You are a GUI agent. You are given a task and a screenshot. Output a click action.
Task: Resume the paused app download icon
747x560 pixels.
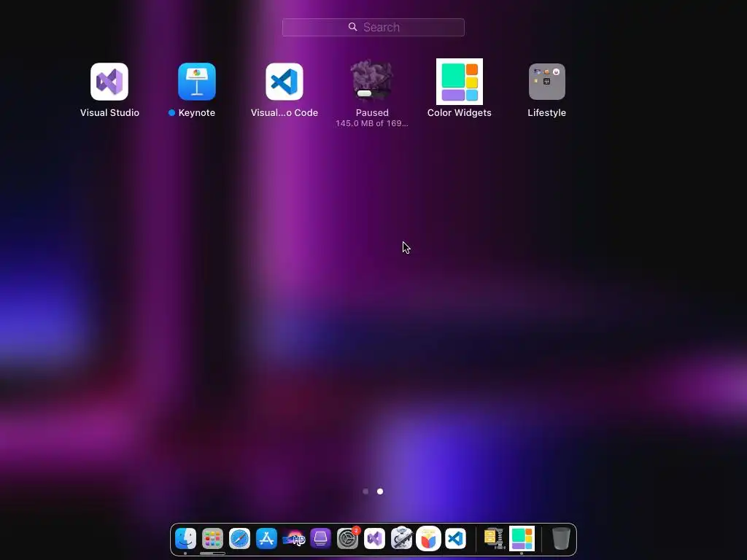[372, 80]
